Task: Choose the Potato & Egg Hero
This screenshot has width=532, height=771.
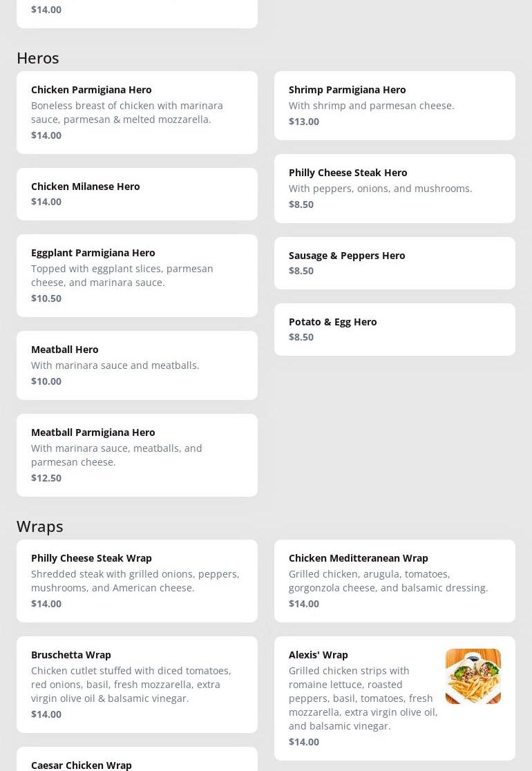Action: [x=395, y=329]
